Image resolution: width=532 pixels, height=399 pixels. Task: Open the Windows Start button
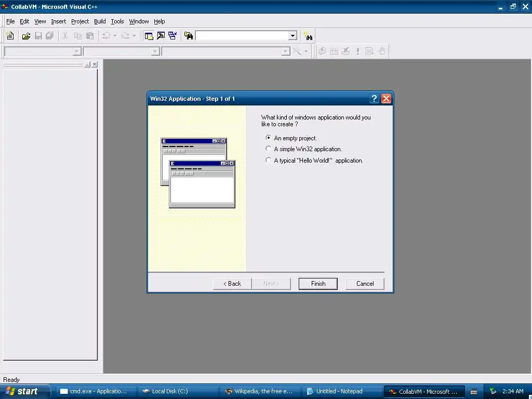pos(24,391)
